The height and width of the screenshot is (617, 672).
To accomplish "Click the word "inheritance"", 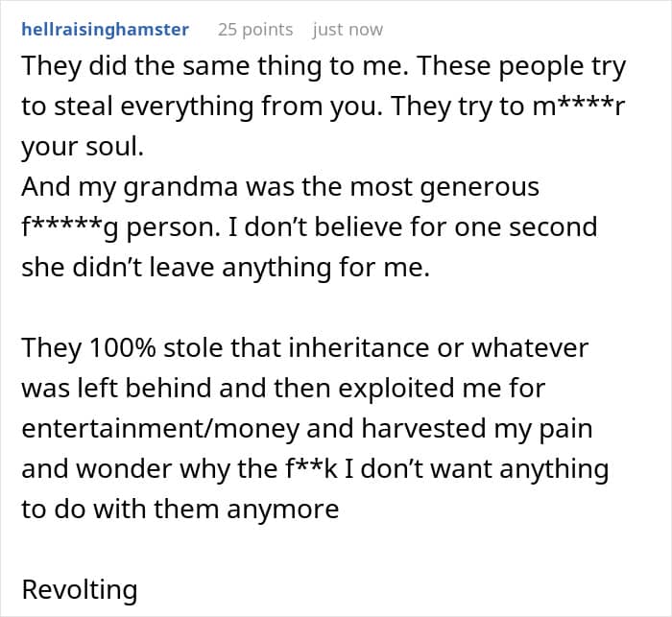I will (351, 346).
